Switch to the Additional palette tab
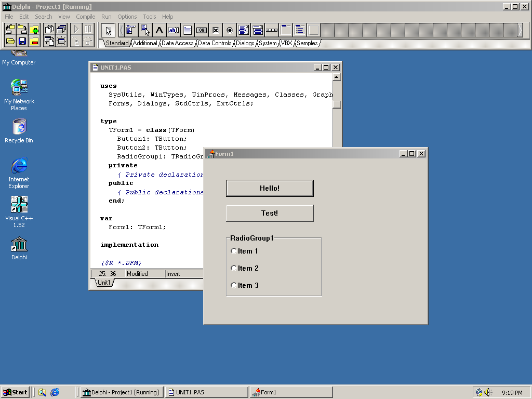This screenshot has width=532, height=399. point(145,43)
